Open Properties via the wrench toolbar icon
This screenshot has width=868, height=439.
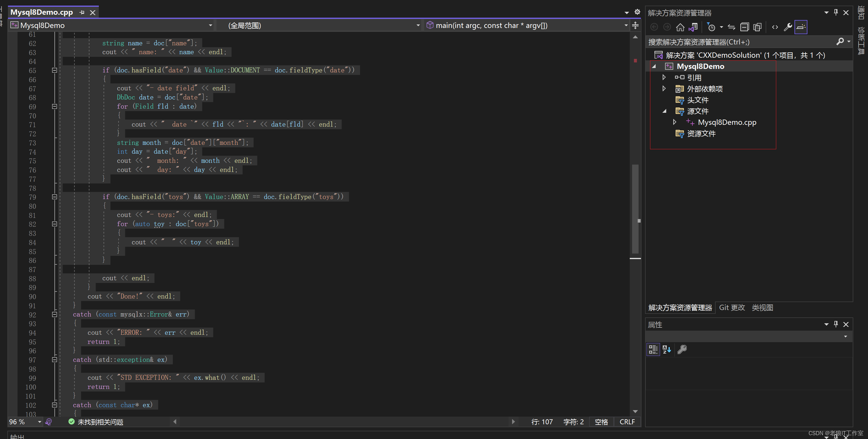click(788, 27)
